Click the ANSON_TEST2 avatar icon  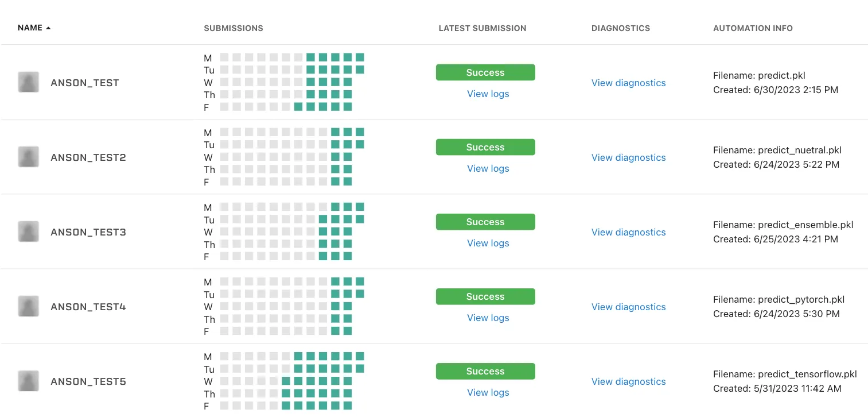[28, 157]
